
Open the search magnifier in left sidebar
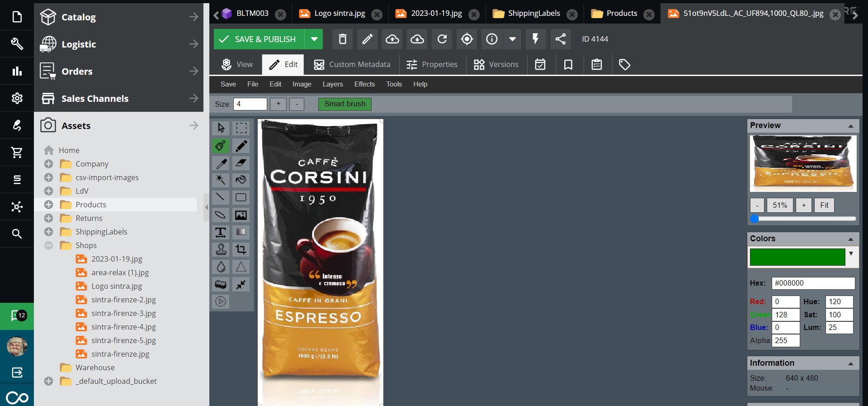point(17,234)
